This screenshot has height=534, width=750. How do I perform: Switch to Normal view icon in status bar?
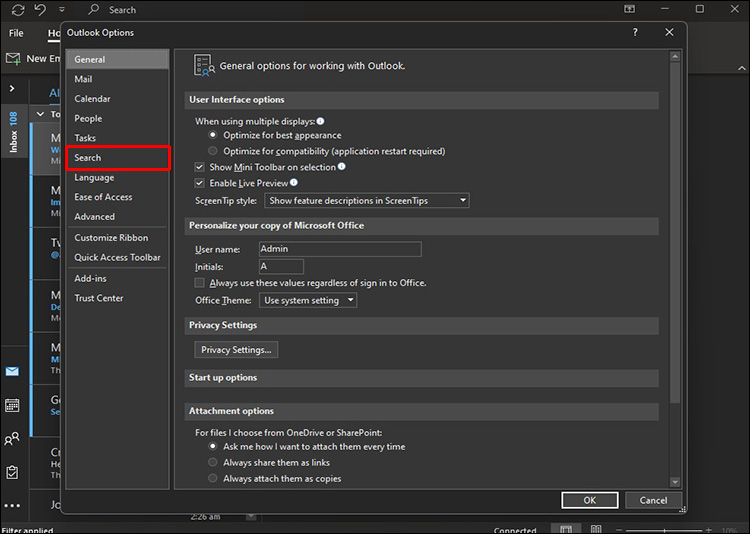(566, 529)
